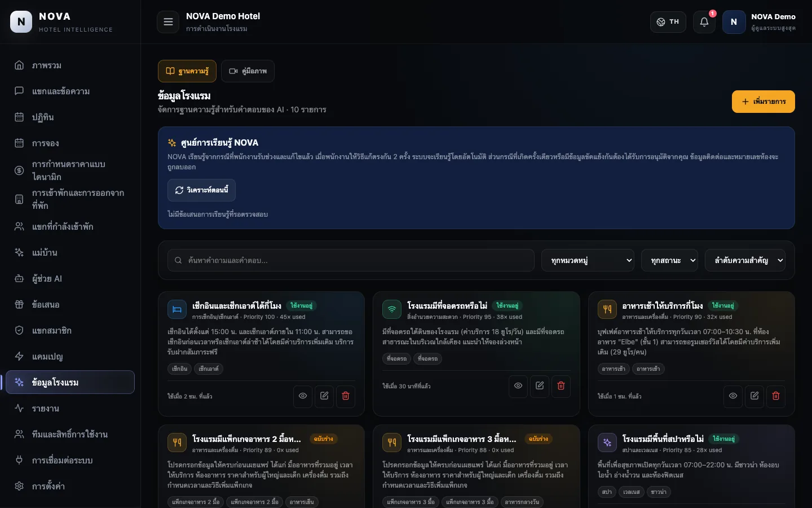
Task: Click the วิเคราะห์ตอนนี้ analyze button
Action: point(201,190)
